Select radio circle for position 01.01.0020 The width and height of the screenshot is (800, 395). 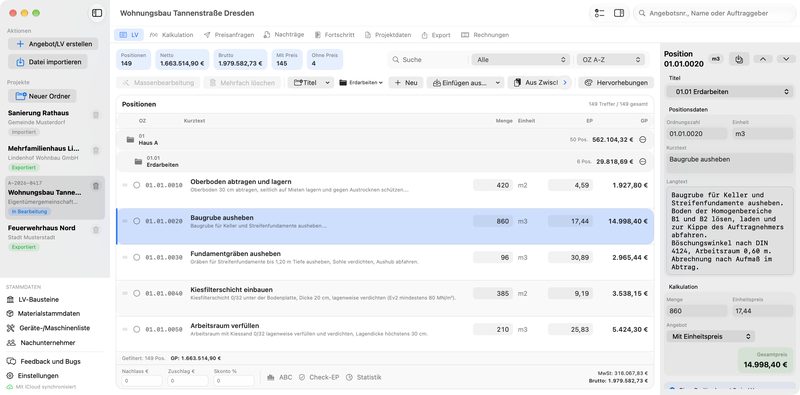136,221
